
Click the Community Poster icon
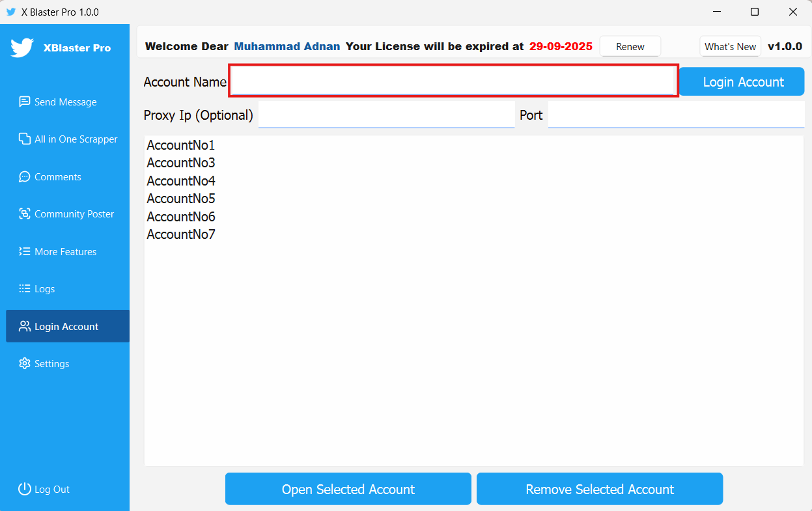coord(25,214)
